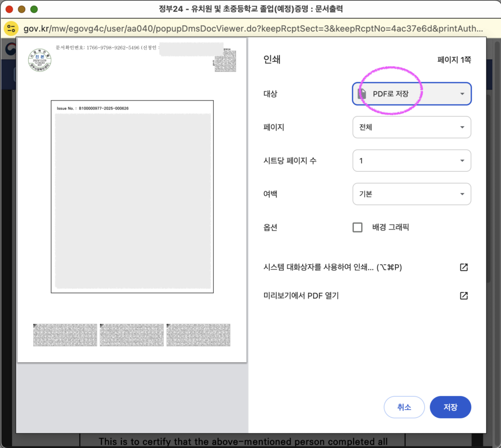Select the first barcode thumbnail below the document

(65, 335)
